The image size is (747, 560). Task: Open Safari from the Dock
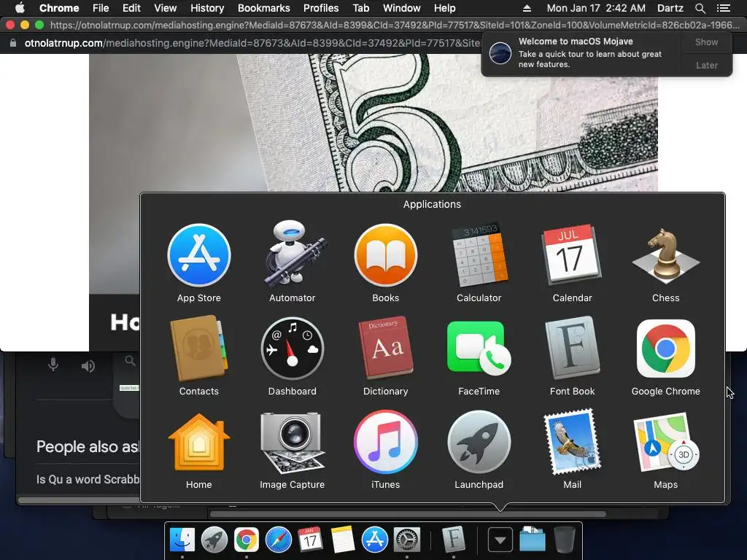(x=278, y=540)
